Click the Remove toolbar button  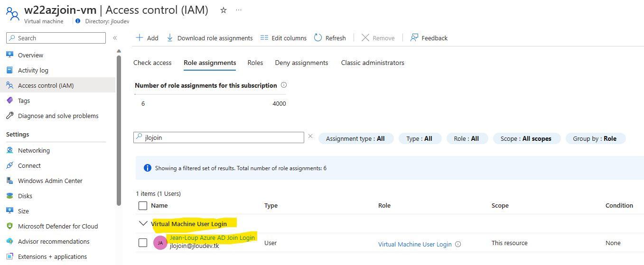(378, 38)
